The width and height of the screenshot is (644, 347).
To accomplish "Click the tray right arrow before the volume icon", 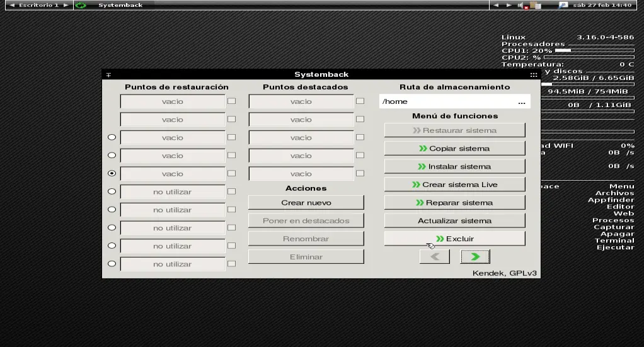I will [509, 5].
